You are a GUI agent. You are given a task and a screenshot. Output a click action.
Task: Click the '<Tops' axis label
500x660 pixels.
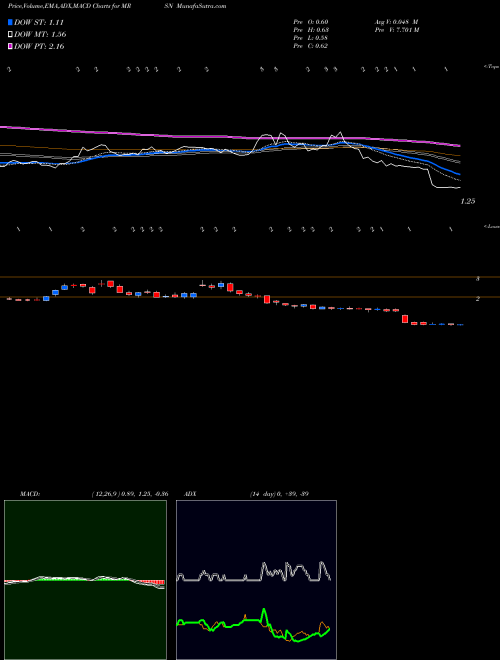tap(491, 67)
